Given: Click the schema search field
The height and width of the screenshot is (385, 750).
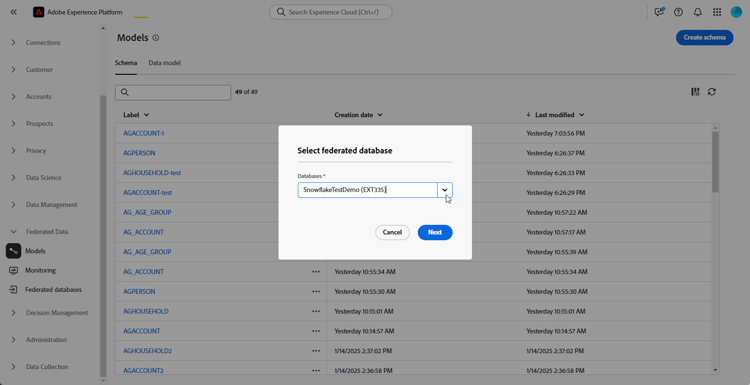Looking at the screenshot, I should tap(173, 92).
